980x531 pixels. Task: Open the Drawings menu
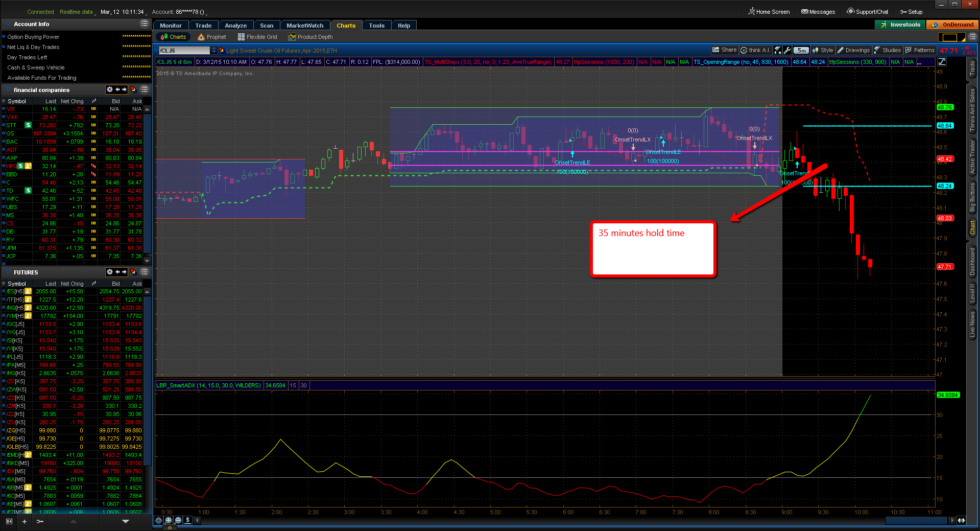[x=853, y=50]
